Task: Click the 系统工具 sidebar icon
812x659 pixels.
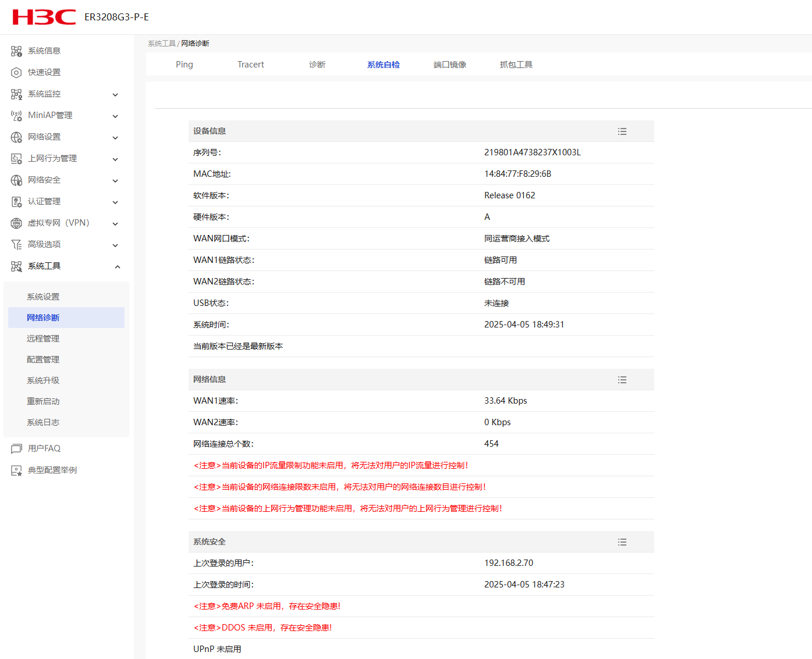Action: pyautogui.click(x=16, y=266)
